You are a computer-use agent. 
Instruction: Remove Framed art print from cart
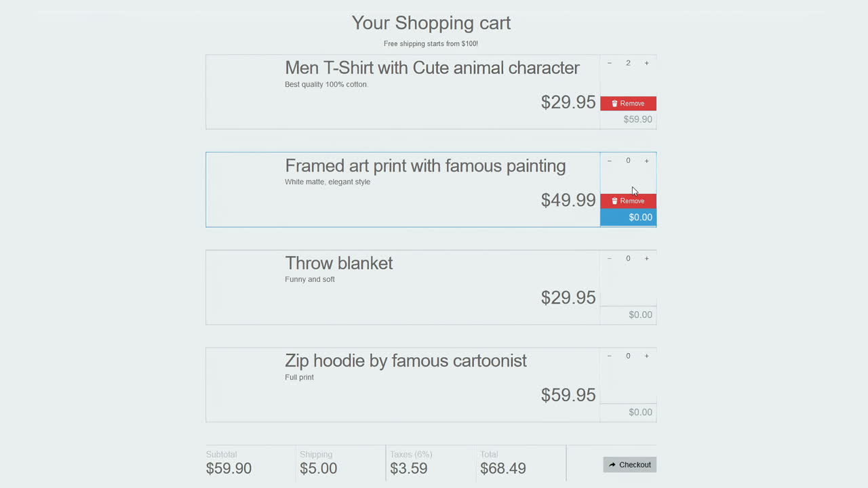tap(628, 201)
